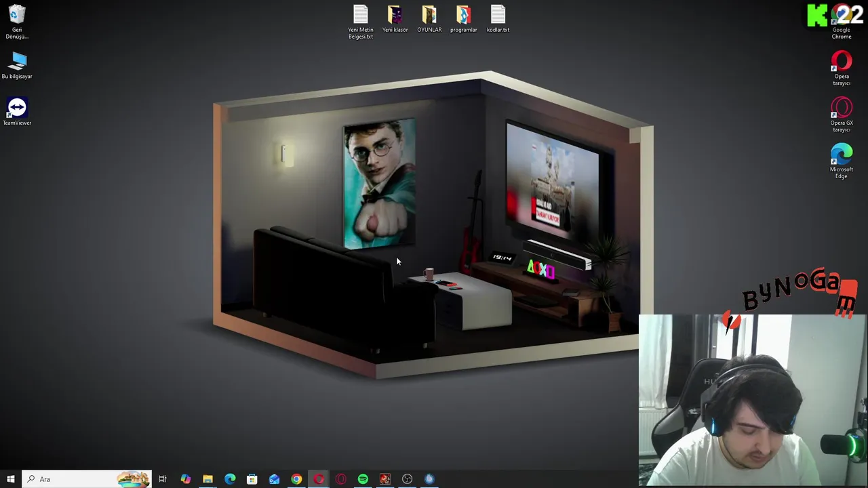This screenshot has height=488, width=868.
Task: Open Opera GX from the taskbar
Action: [340, 479]
